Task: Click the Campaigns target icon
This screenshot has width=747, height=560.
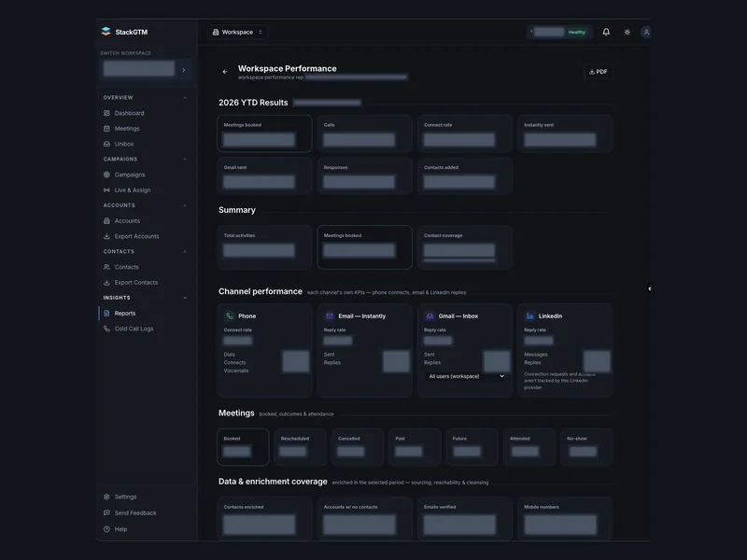Action: 106,175
